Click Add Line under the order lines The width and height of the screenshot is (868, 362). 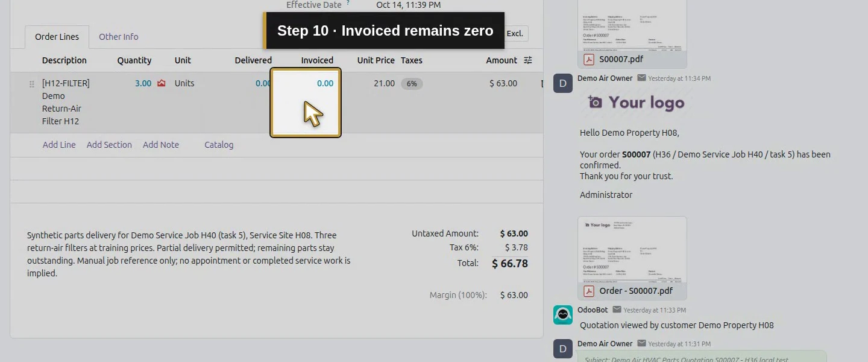pyautogui.click(x=59, y=145)
